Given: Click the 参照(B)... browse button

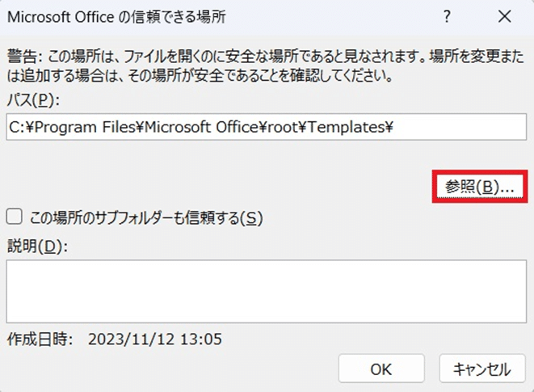Looking at the screenshot, I should coord(480,187).
